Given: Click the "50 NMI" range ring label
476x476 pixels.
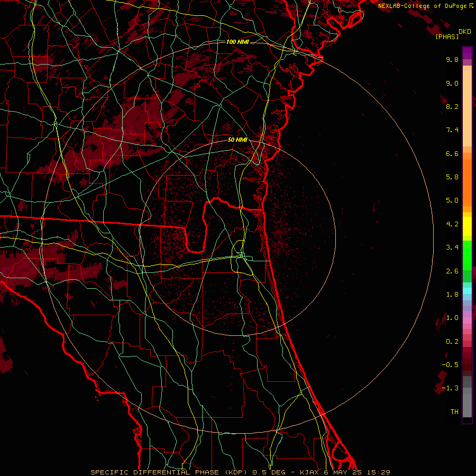Looking at the screenshot, I should pos(237,140).
